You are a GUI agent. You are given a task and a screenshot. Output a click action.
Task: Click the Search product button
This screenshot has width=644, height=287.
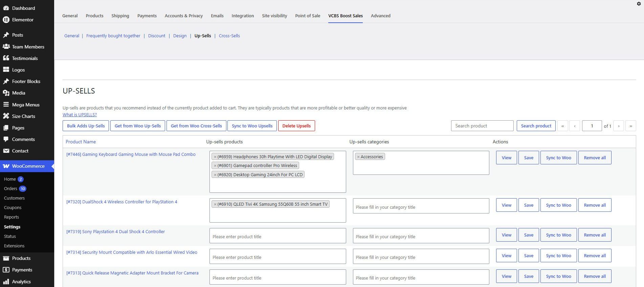536,126
